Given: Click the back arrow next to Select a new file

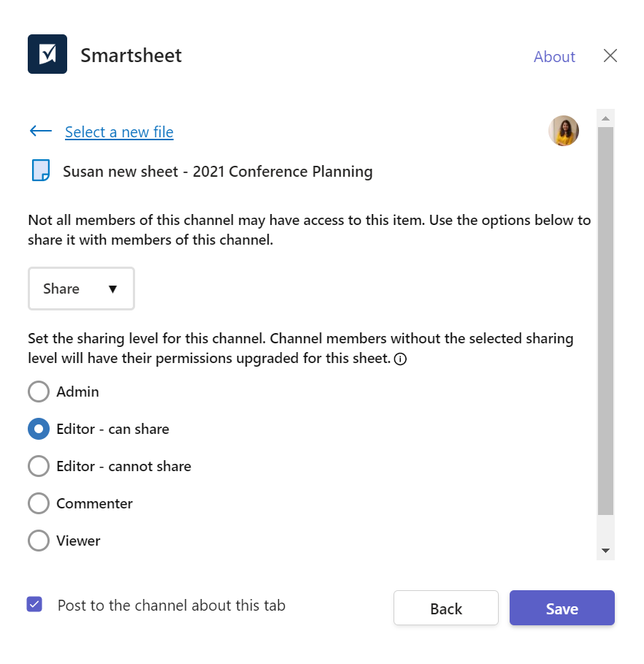Looking at the screenshot, I should click(41, 131).
